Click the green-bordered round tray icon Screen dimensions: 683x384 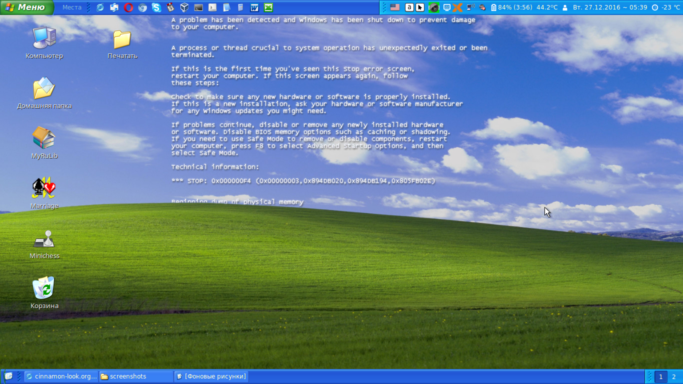[x=433, y=7]
